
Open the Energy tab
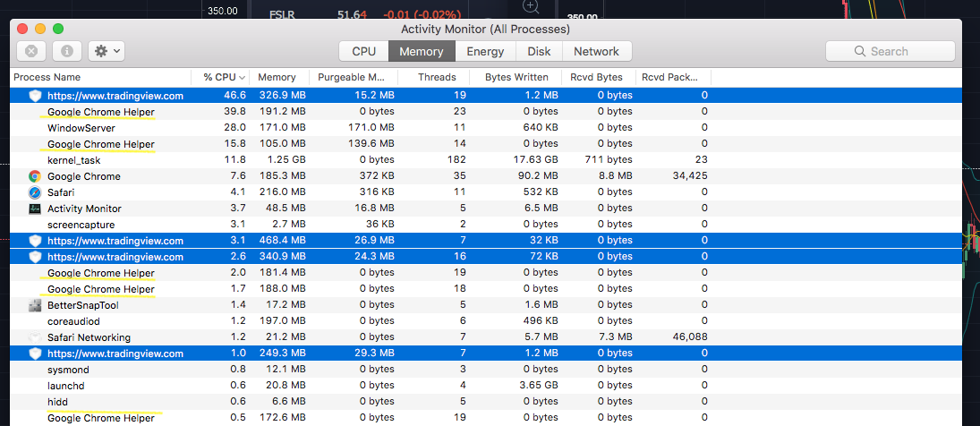point(485,51)
